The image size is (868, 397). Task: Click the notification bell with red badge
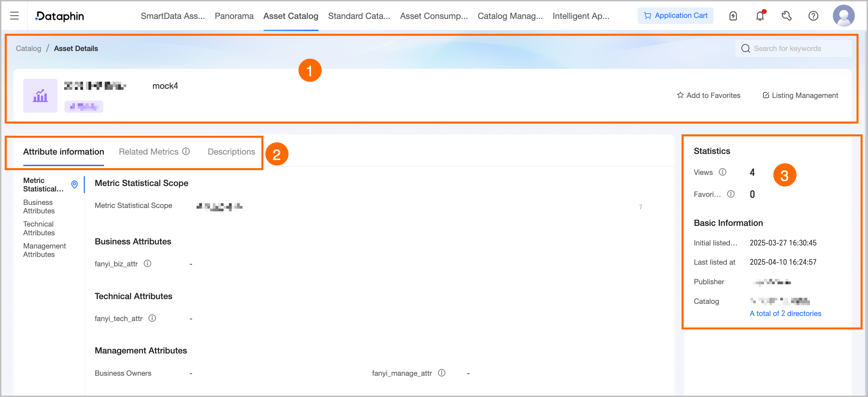tap(760, 16)
